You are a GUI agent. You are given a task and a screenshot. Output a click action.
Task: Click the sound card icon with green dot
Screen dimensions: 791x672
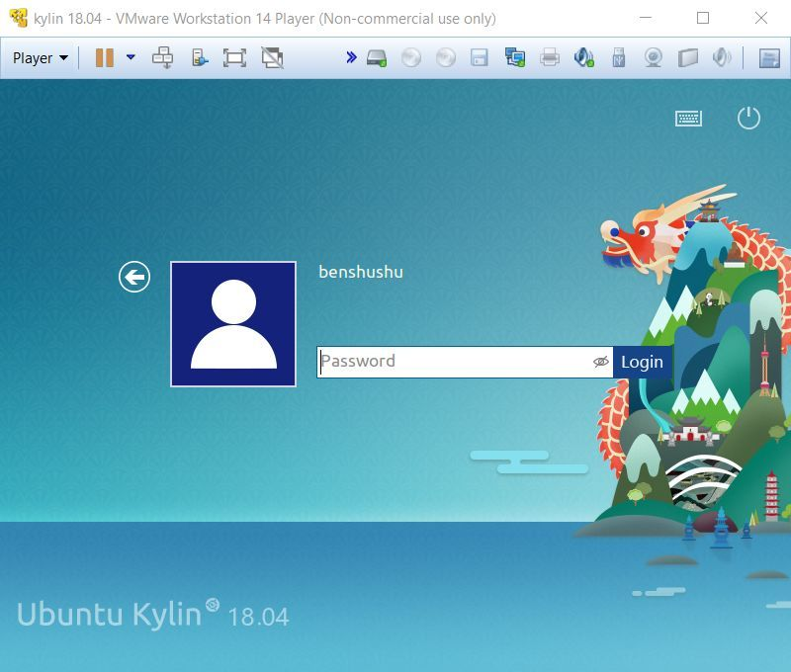point(584,57)
